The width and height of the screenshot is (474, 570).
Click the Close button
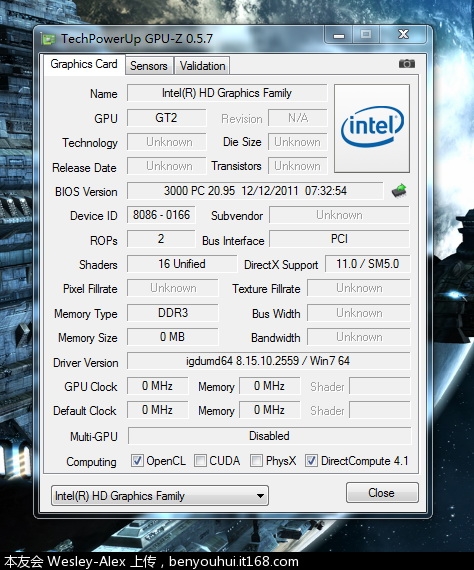(382, 493)
